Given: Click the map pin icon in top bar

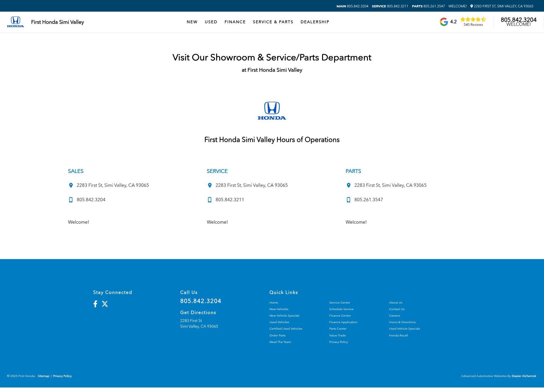Looking at the screenshot, I should click(471, 6).
